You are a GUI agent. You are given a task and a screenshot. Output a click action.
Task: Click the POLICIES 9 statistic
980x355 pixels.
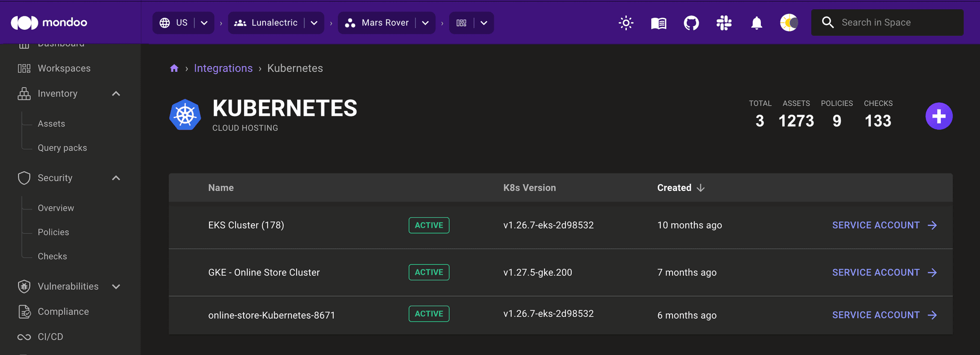(x=837, y=115)
